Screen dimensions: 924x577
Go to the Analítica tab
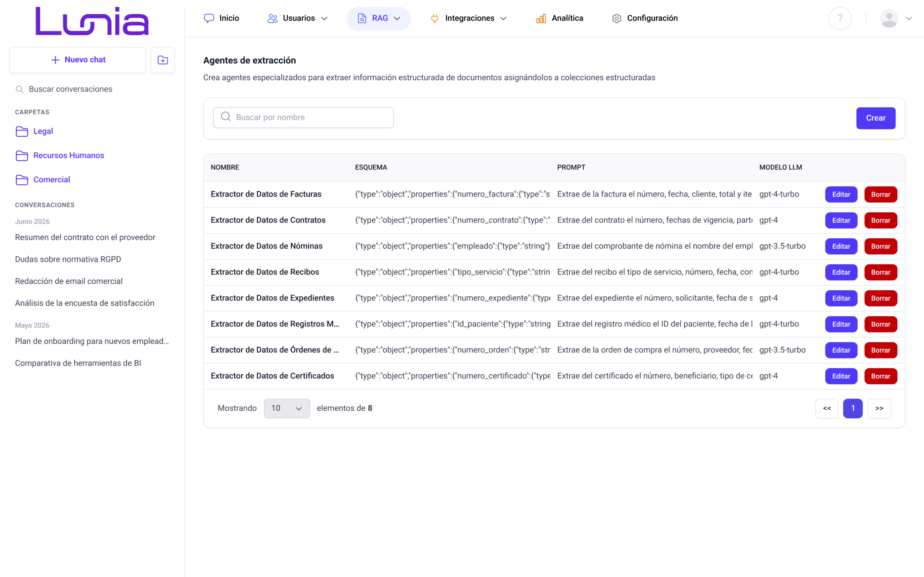[x=560, y=18]
